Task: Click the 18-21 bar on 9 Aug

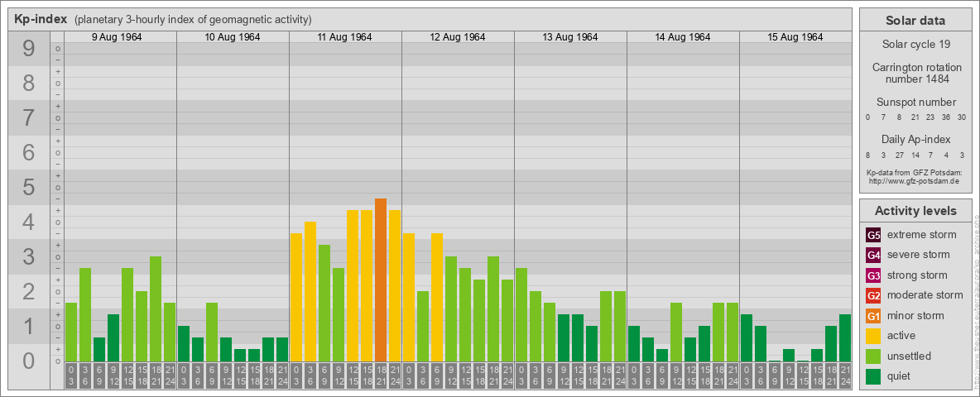Action: click(x=156, y=309)
